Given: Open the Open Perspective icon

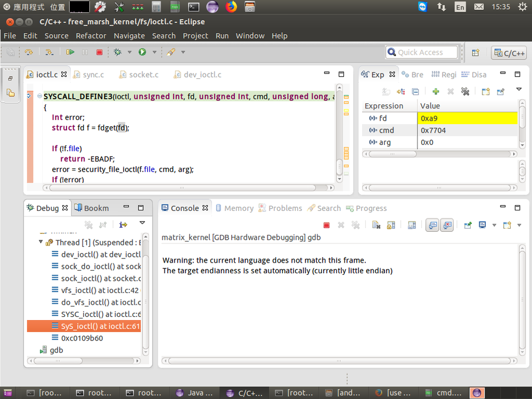Looking at the screenshot, I should pyautogui.click(x=476, y=53).
